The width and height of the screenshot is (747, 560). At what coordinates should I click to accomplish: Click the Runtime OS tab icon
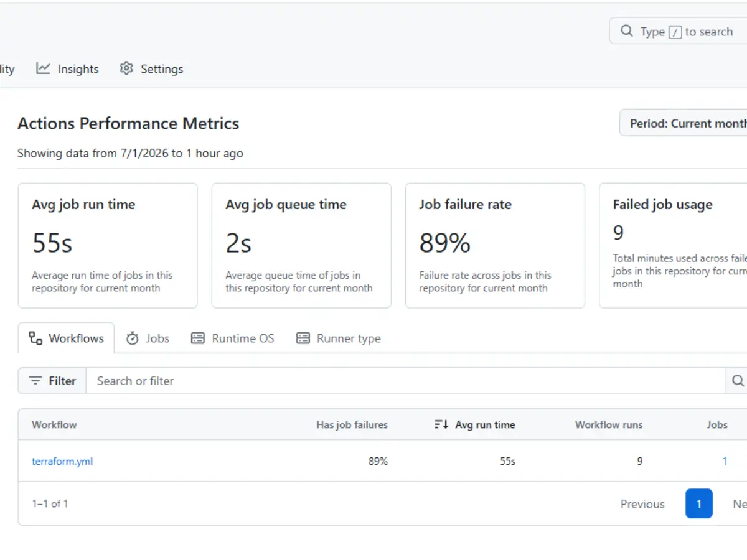coord(198,338)
